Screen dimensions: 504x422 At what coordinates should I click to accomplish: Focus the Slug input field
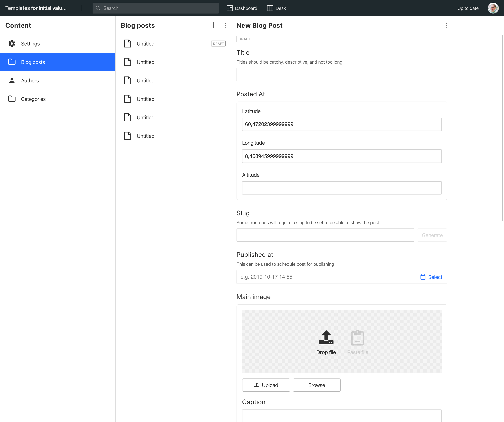coord(325,235)
